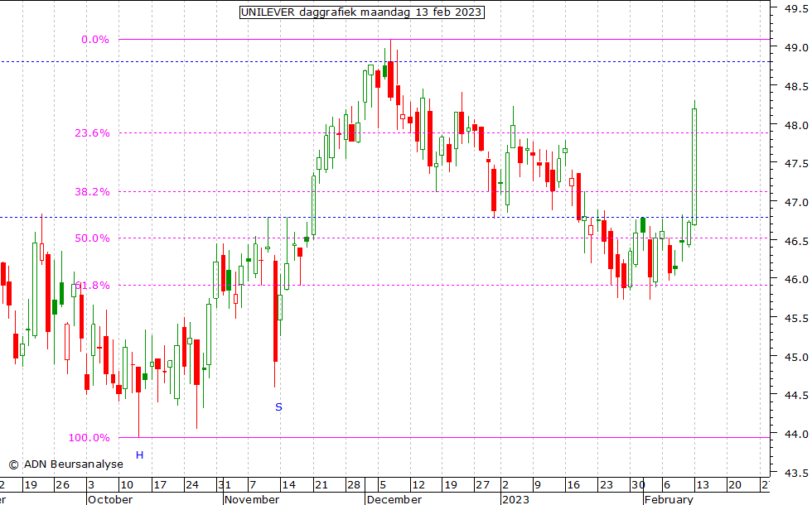Click the date label 9 in January

pyautogui.click(x=538, y=485)
